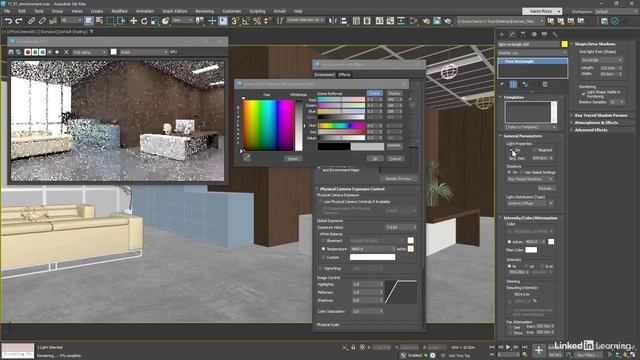Switch to the Environment tab
640x360 pixels.
[x=324, y=75]
